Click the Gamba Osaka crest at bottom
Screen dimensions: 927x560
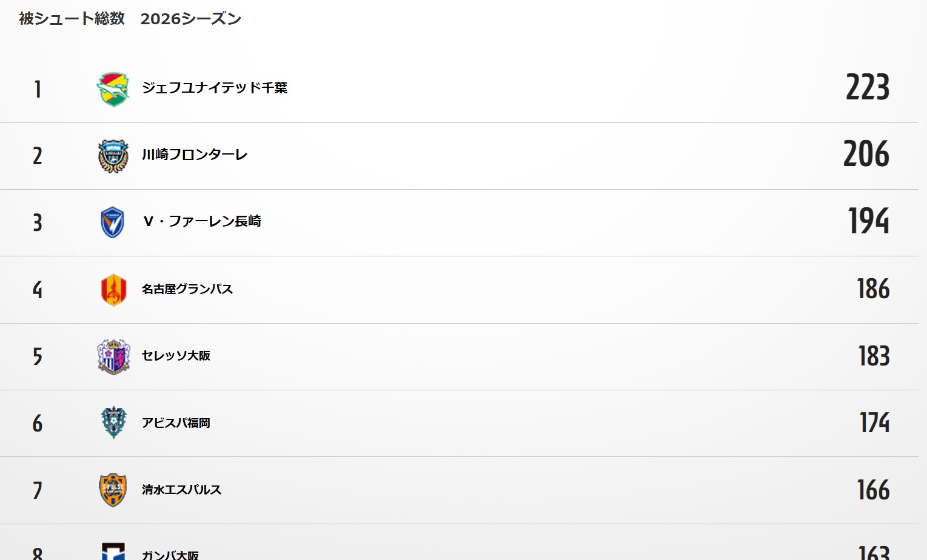pyautogui.click(x=113, y=552)
